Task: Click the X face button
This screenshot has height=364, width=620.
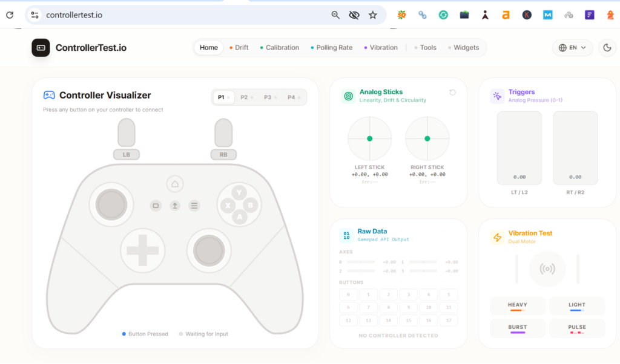Action: coord(228,206)
